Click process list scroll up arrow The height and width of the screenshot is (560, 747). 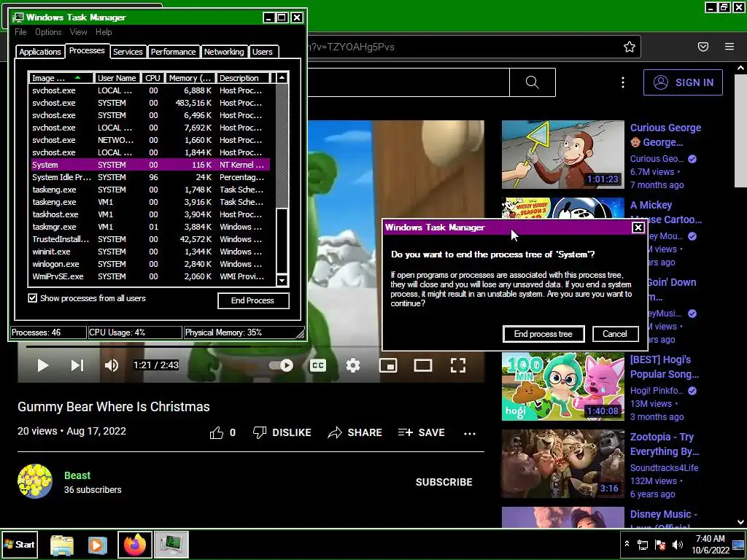282,78
